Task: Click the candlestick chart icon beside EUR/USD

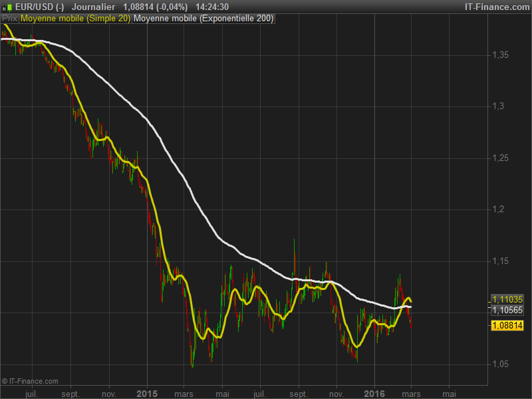Action: [x=7, y=7]
